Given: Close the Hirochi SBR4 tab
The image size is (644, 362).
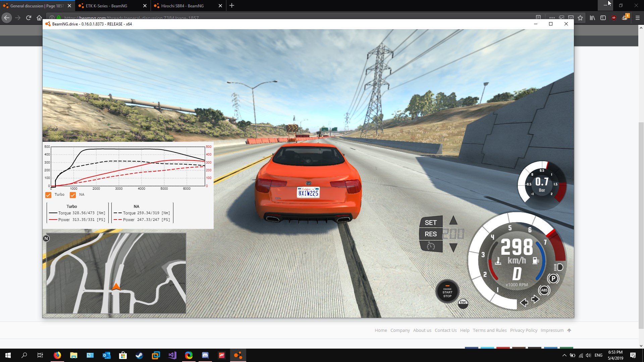Looking at the screenshot, I should click(220, 6).
